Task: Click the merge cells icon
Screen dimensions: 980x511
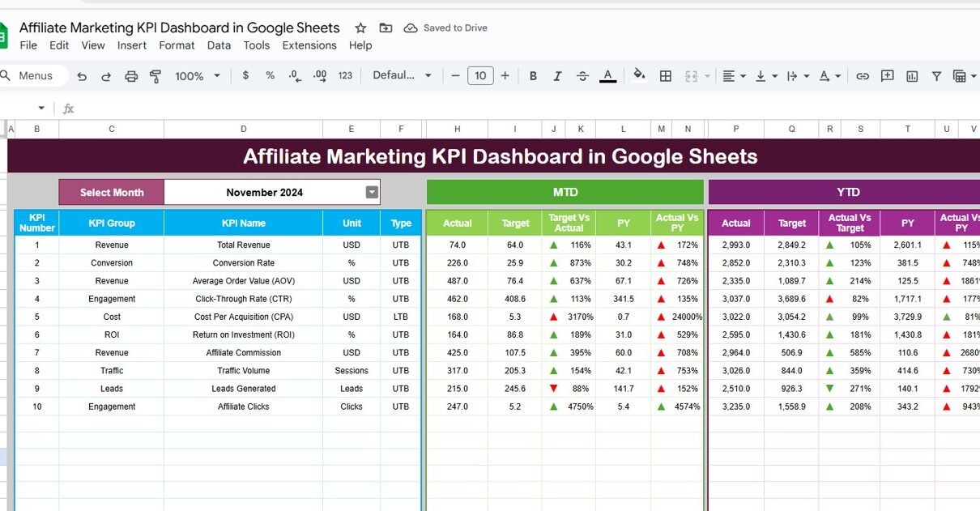Action: tap(691, 75)
